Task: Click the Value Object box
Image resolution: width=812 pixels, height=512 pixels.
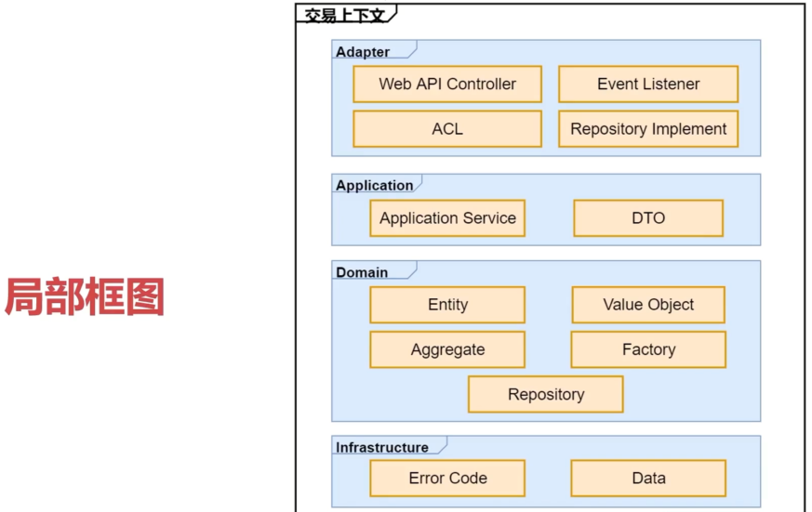Action: (x=648, y=305)
